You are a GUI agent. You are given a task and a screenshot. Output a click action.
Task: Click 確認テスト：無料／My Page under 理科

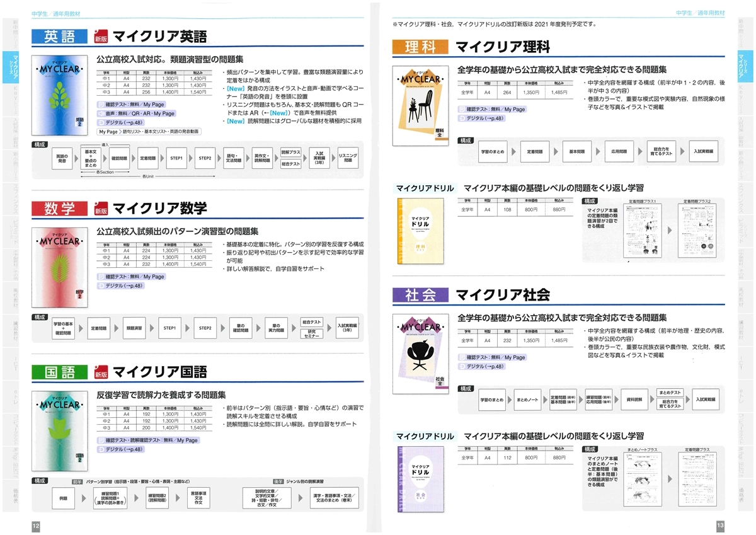click(x=492, y=109)
